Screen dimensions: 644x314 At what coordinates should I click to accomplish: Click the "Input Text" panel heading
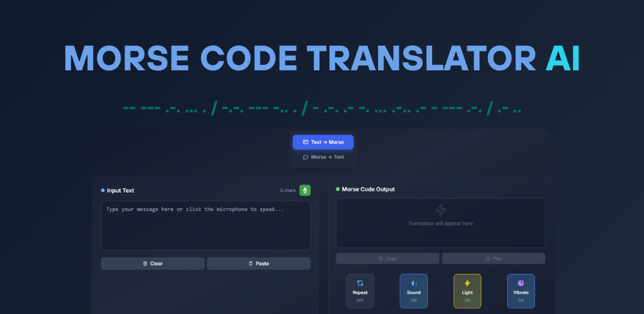[120, 191]
